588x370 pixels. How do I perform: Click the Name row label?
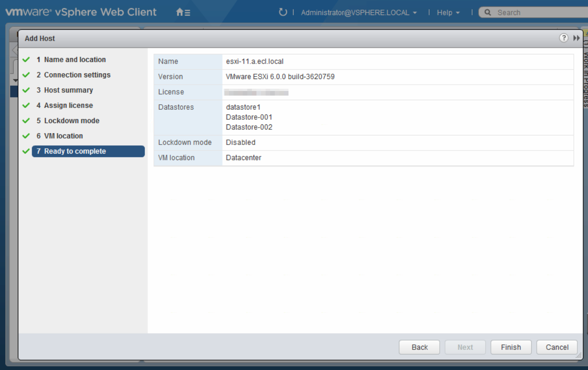tap(168, 61)
